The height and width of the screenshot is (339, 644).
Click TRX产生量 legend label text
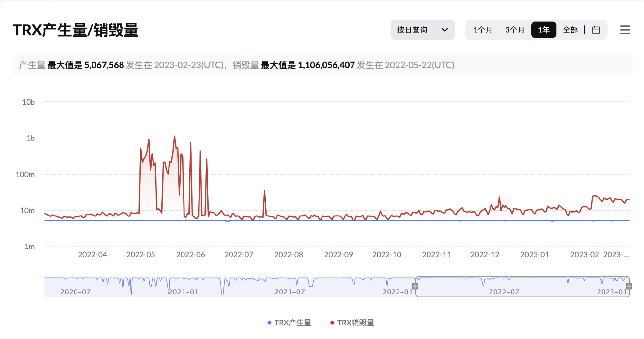pos(293,323)
